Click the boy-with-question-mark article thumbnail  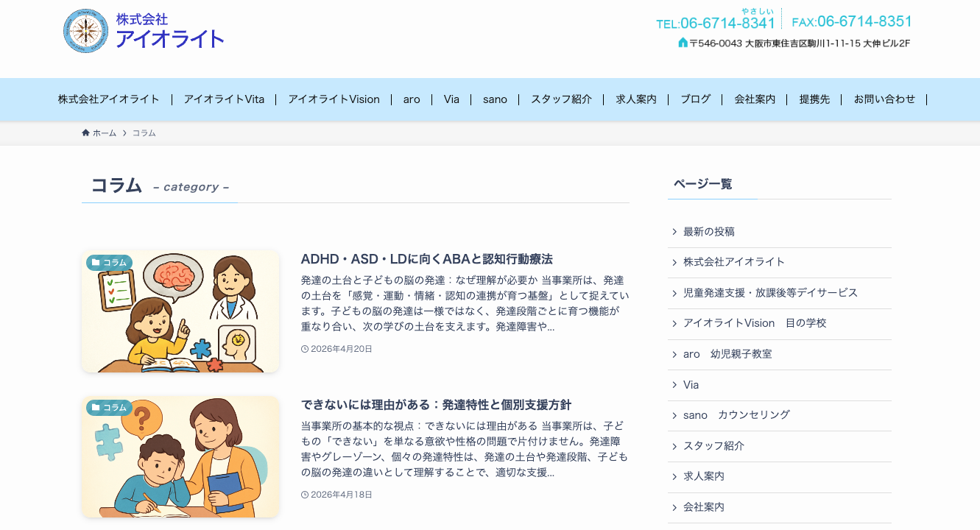[180, 456]
